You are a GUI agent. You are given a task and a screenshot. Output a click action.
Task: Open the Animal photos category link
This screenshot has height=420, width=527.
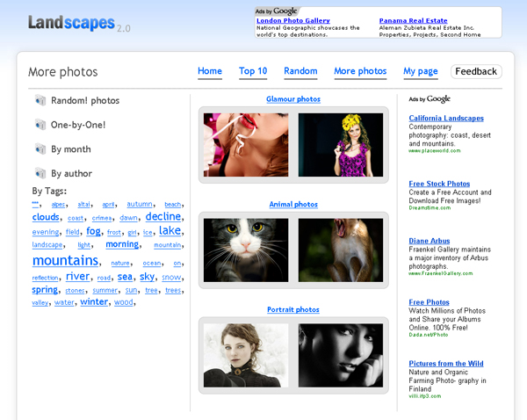pyautogui.click(x=293, y=205)
